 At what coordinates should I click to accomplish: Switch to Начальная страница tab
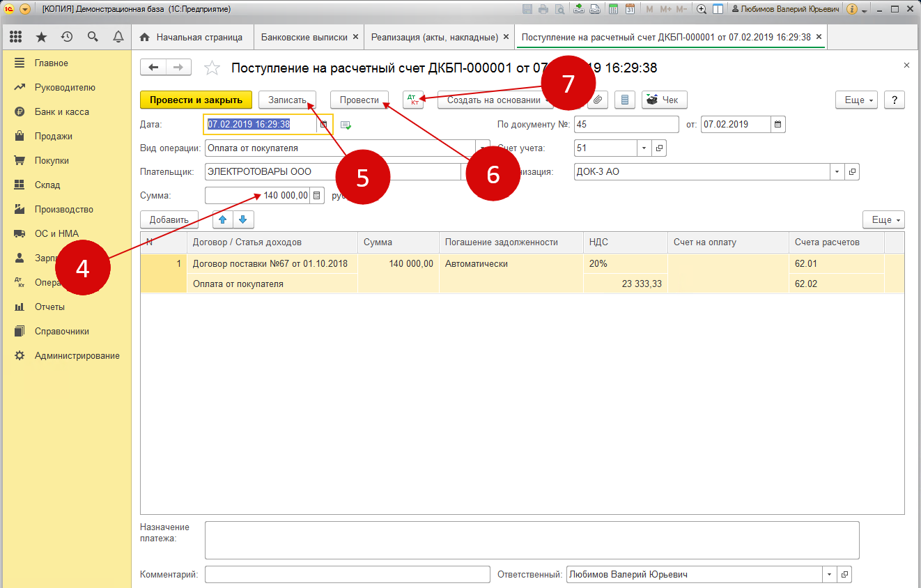(192, 37)
